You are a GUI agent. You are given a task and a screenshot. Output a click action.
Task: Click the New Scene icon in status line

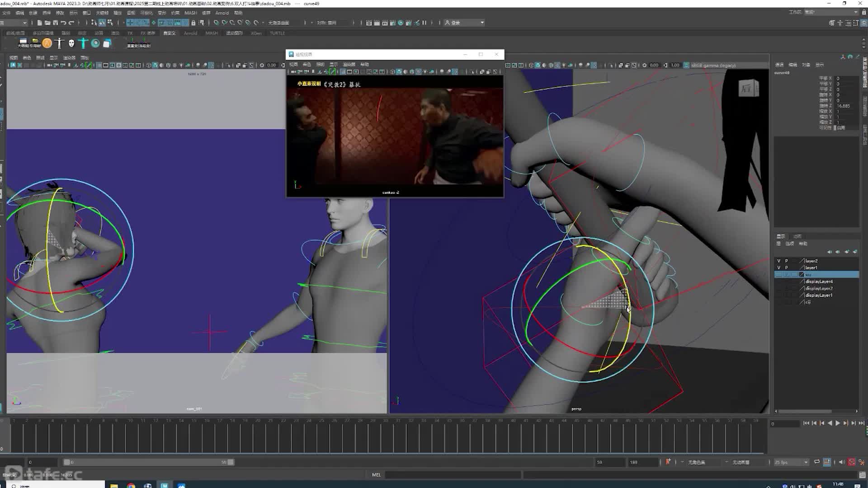click(x=40, y=23)
